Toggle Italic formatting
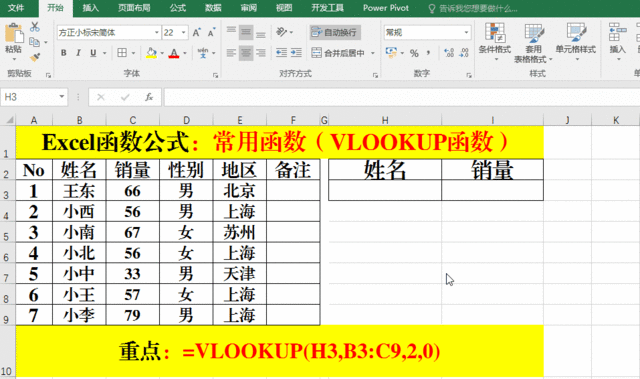Screen dimensions: 640x379 tap(78, 53)
